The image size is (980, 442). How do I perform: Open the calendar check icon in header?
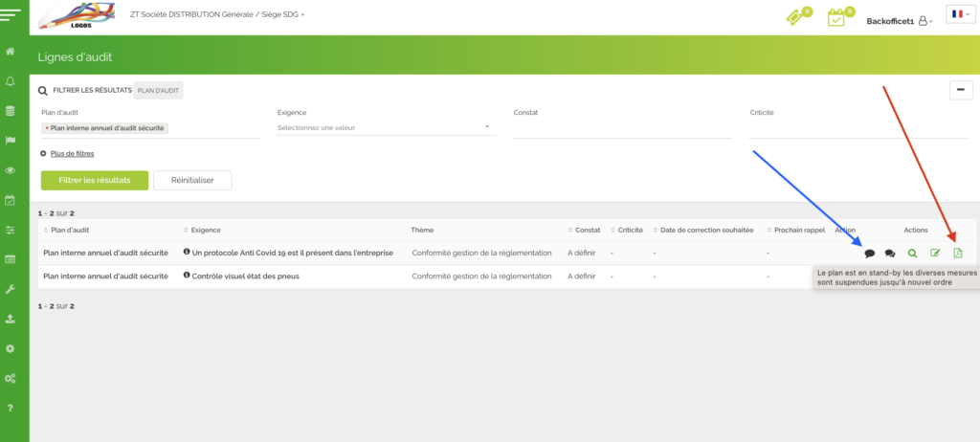click(836, 18)
